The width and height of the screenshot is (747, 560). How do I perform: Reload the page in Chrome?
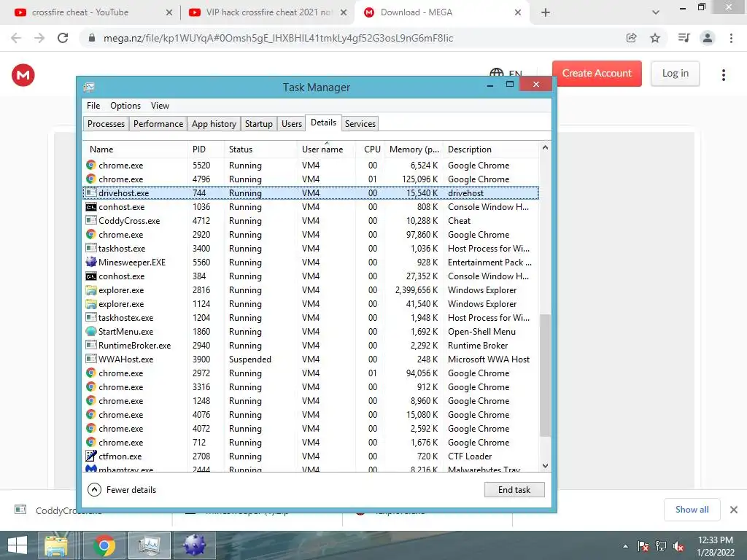pyautogui.click(x=63, y=38)
